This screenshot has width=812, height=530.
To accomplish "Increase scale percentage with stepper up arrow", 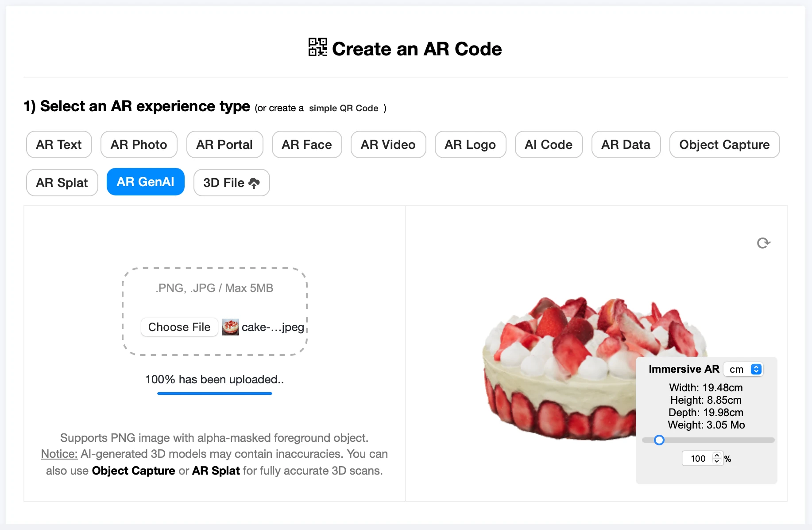I will 717,455.
